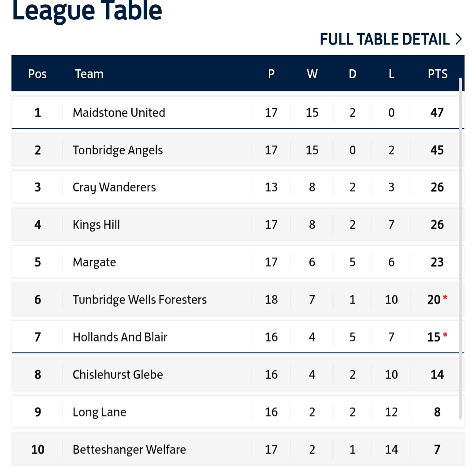The height and width of the screenshot is (476, 476).
Task: Click the Pos column header
Action: [x=37, y=74]
